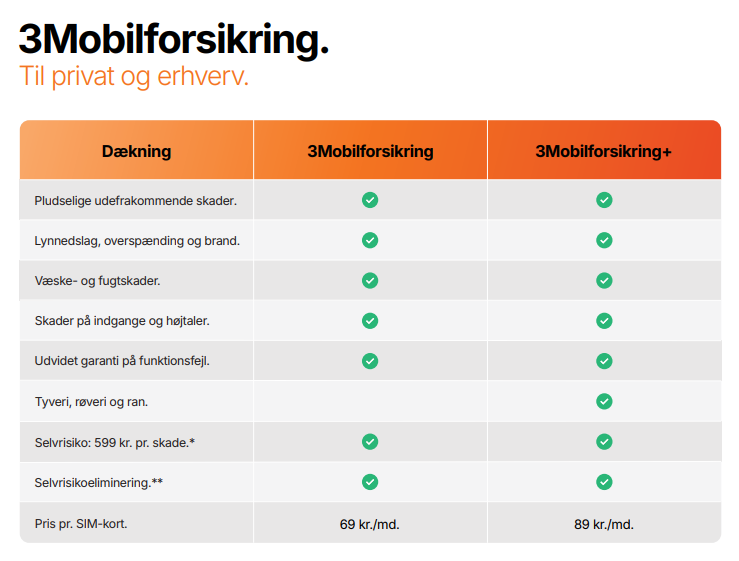This screenshot has height=561, width=739.
Task: Click the 69 kr./md. price
Action: 370,524
